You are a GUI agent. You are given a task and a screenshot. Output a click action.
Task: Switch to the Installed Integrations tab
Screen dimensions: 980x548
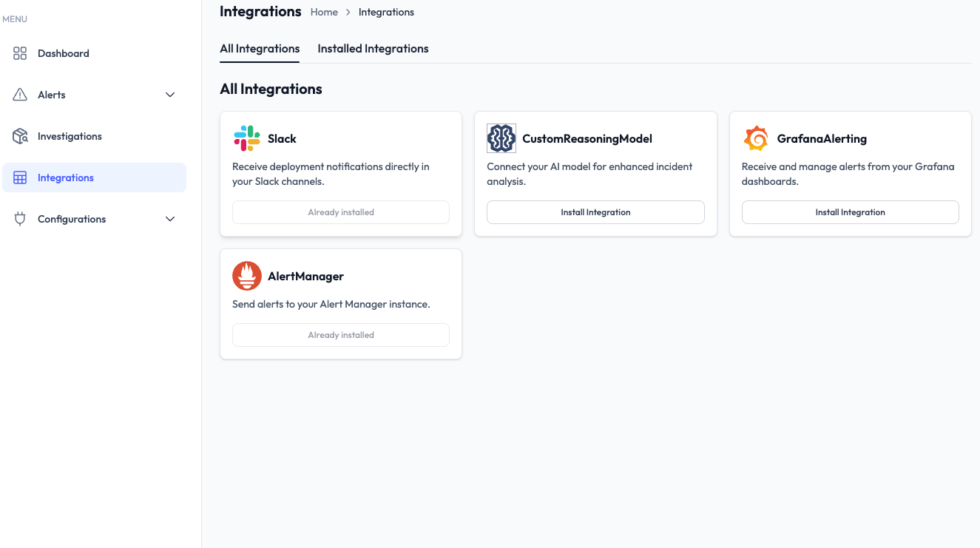coord(373,49)
